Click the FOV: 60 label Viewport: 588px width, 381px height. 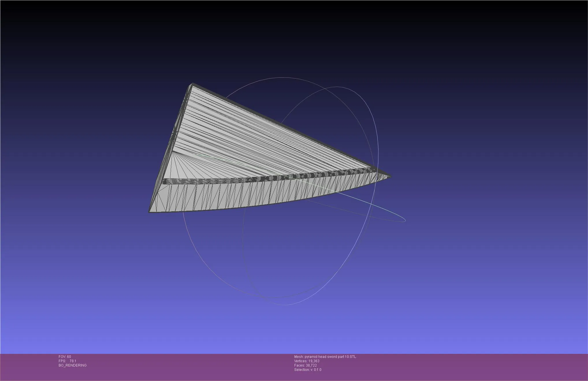click(65, 357)
